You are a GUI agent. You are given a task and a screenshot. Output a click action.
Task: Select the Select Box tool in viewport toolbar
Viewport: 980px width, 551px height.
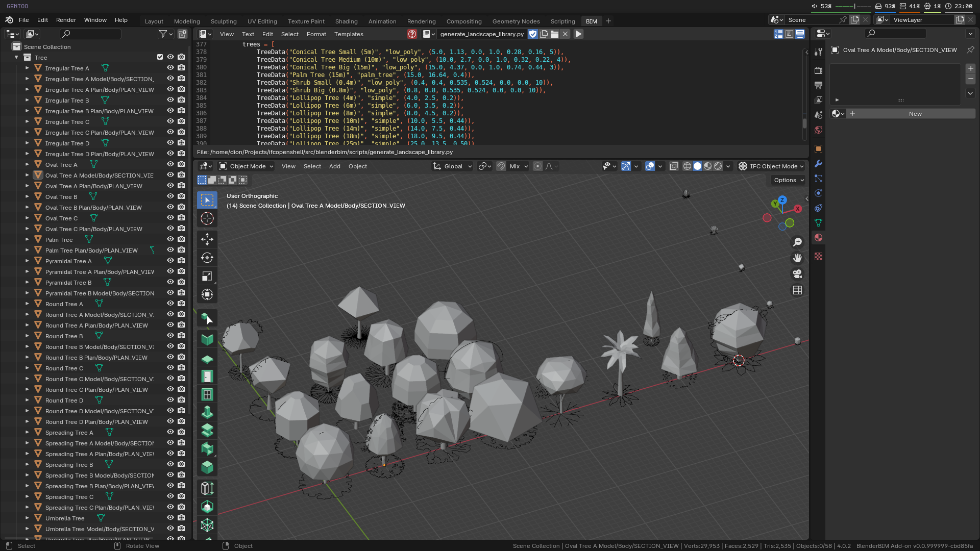(x=207, y=200)
